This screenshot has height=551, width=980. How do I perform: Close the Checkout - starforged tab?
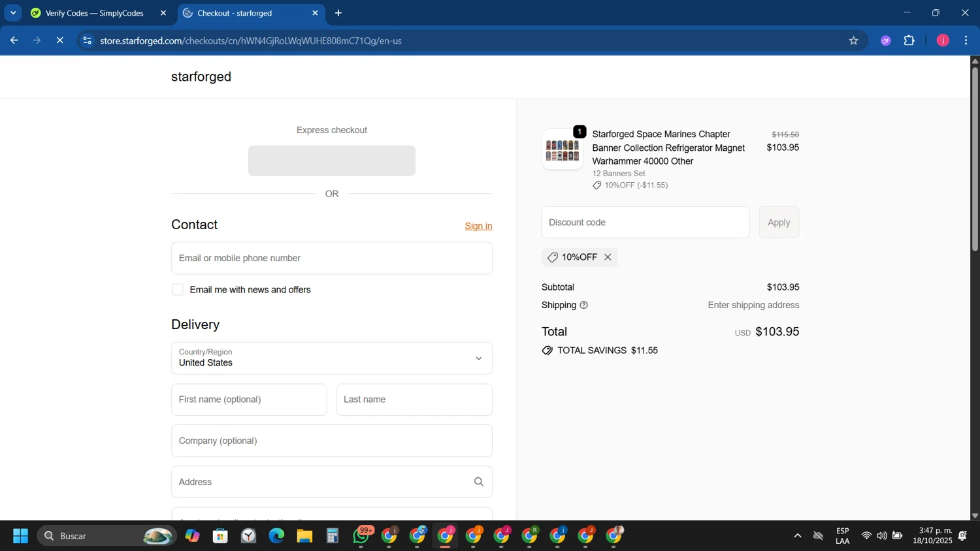pos(315,13)
